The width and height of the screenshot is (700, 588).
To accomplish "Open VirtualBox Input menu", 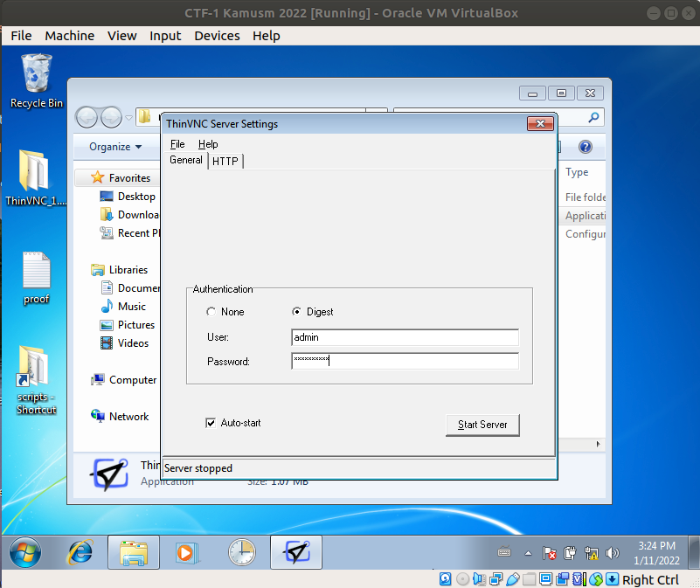I will (x=165, y=36).
